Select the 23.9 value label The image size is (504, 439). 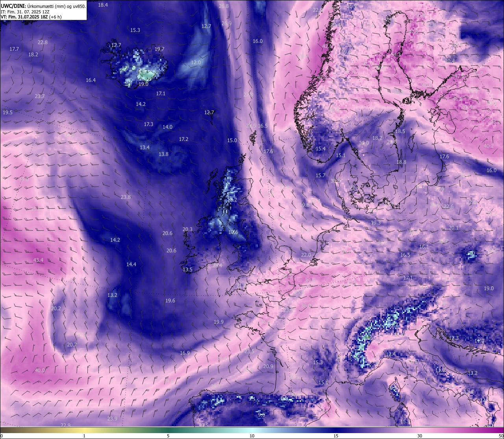pyautogui.click(x=112, y=418)
